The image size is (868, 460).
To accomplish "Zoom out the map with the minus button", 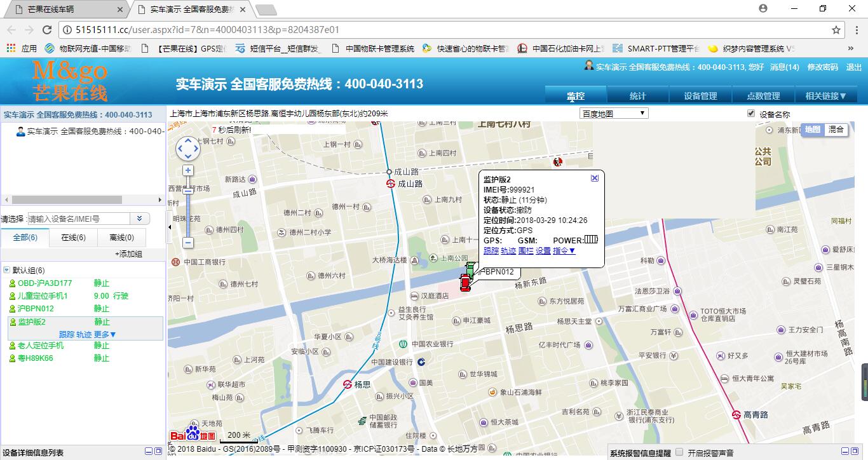I will point(188,242).
